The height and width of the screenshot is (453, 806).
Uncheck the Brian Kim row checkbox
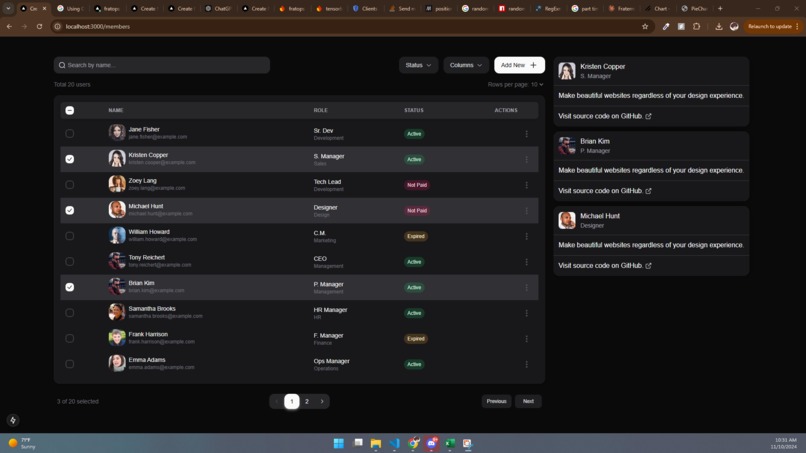(x=69, y=287)
